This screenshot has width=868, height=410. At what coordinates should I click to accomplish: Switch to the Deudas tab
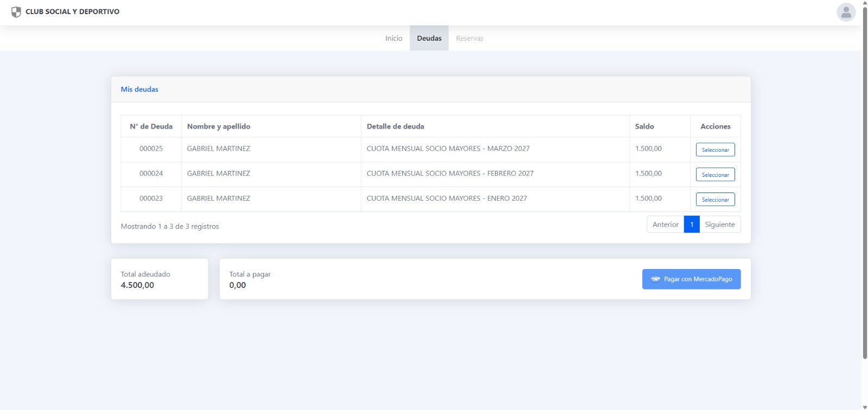[x=429, y=39]
